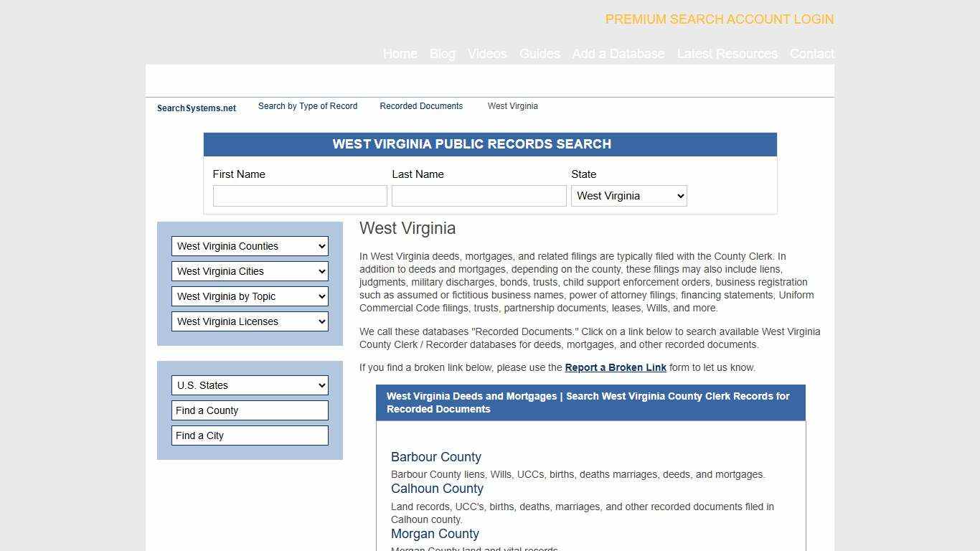The image size is (980, 551).
Task: Open the West Virginia Counties dropdown
Action: 250,246
